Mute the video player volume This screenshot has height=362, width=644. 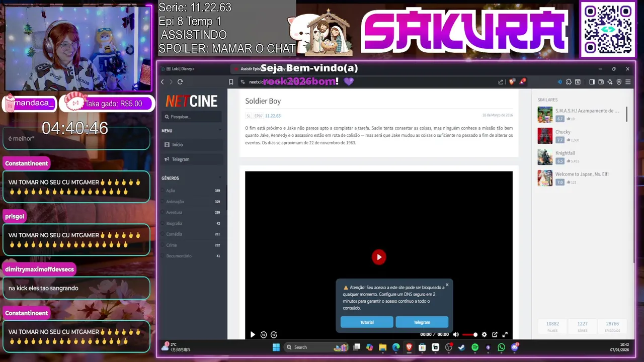[456, 334]
